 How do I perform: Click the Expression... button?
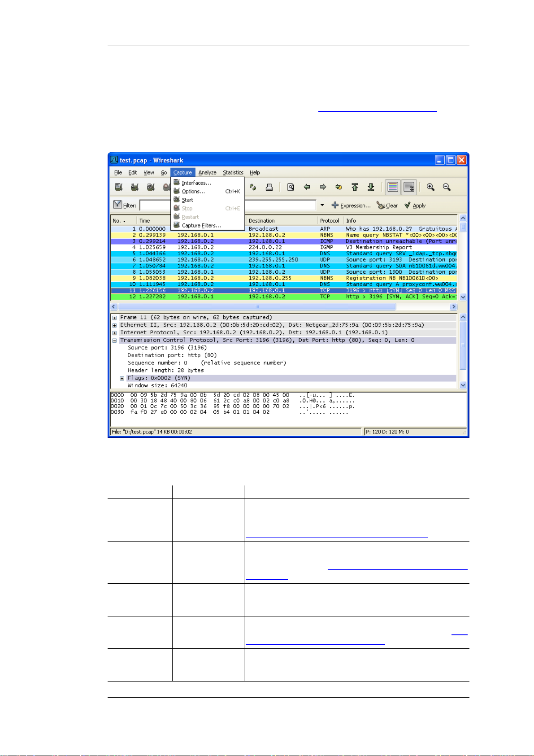pyautogui.click(x=351, y=205)
